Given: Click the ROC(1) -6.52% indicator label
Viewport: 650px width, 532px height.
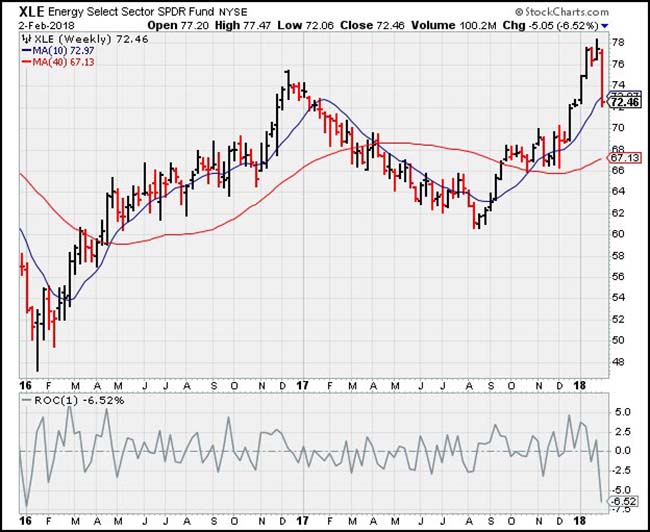Looking at the screenshot, I should 63,400.
